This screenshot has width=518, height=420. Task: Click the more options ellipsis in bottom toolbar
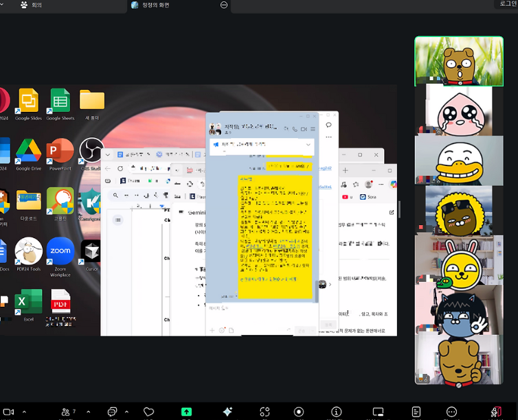coord(451,412)
